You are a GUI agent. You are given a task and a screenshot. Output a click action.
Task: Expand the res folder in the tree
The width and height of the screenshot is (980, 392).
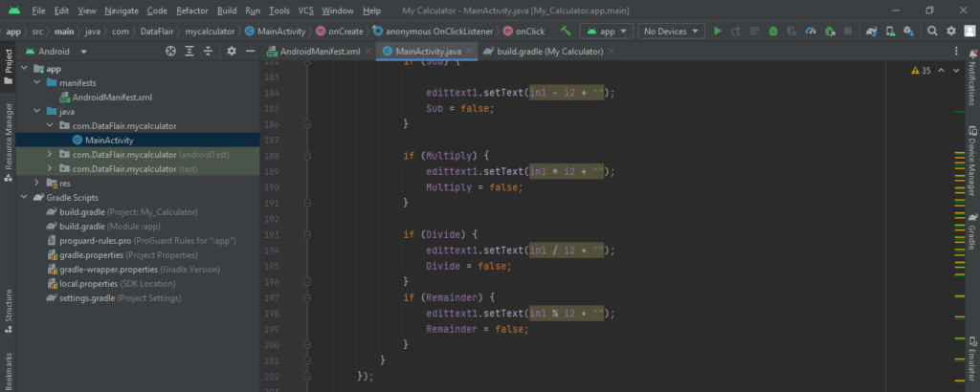[37, 183]
